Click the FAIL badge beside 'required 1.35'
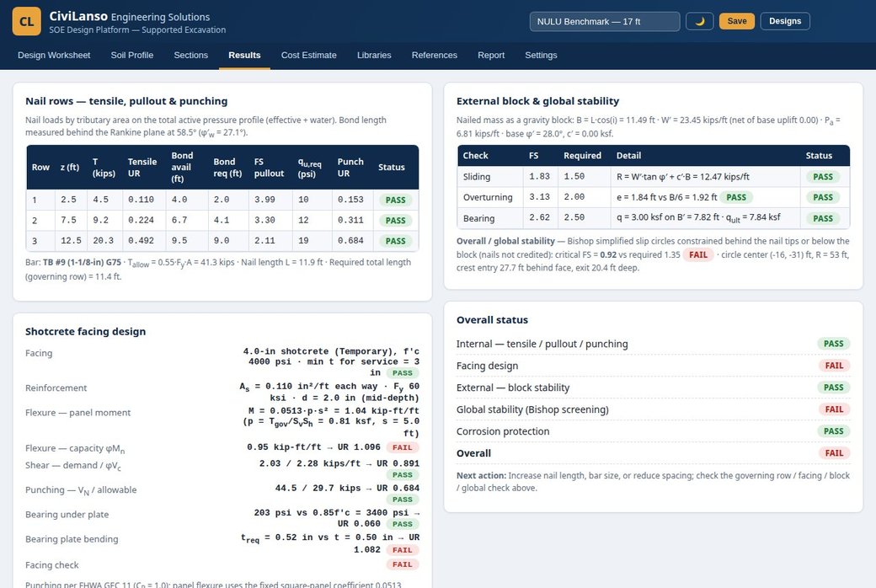 point(698,255)
